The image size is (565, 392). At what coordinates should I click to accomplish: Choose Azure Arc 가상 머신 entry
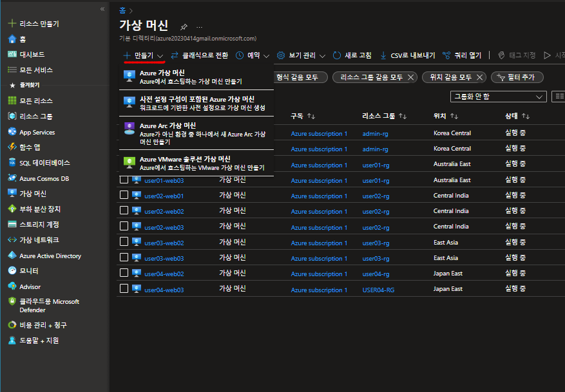[x=196, y=133]
